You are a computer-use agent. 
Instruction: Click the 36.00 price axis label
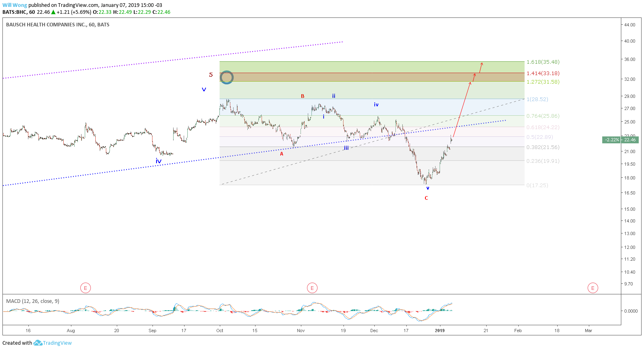pos(630,59)
